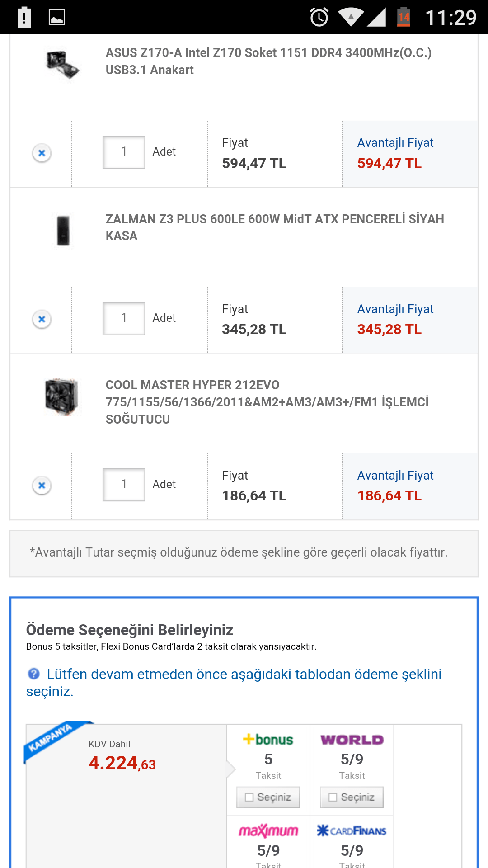
Task: Tap the battery indicator in the status bar
Action: 404,18
